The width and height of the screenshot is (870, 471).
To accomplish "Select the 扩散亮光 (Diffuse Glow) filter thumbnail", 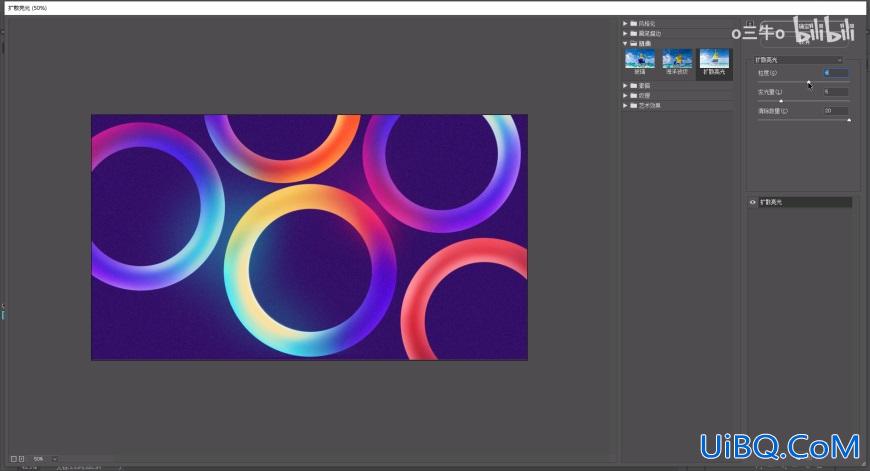I will pos(714,61).
